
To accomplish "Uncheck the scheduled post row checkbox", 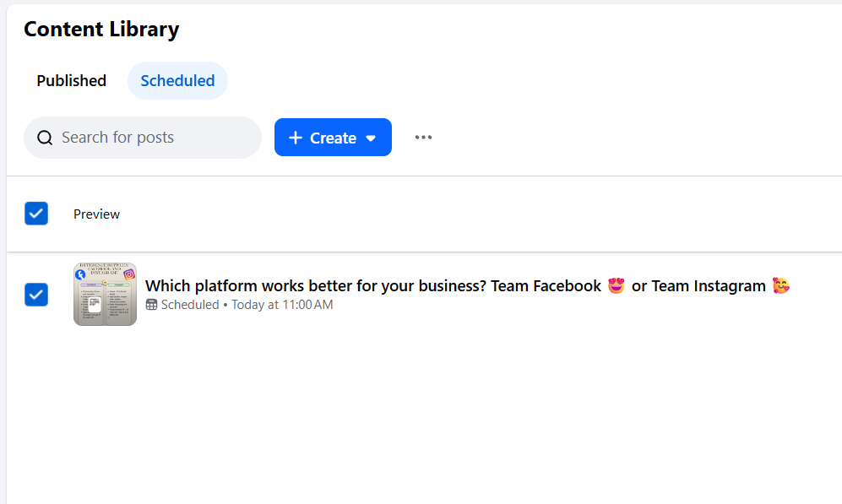I will pos(36,295).
